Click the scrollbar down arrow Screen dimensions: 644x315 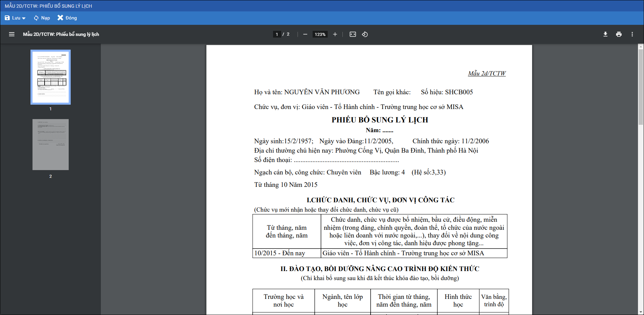coord(641,312)
